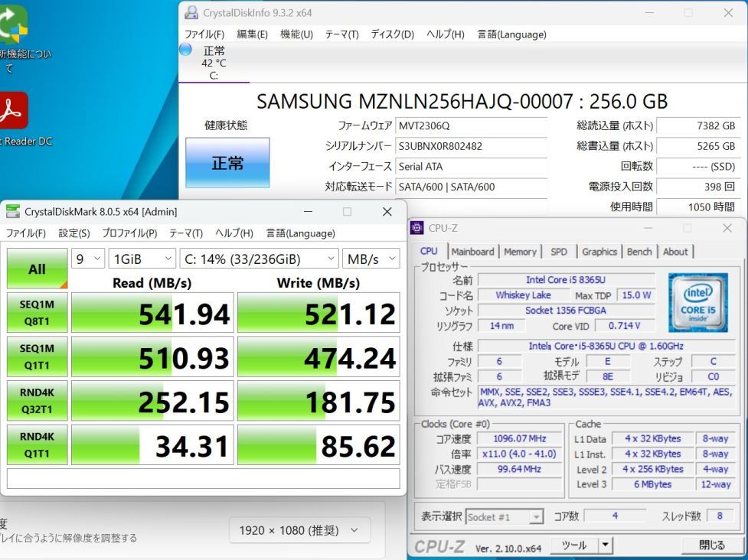Switch to the Bench tab in CPU-Z
This screenshot has width=748, height=560.
639,251
